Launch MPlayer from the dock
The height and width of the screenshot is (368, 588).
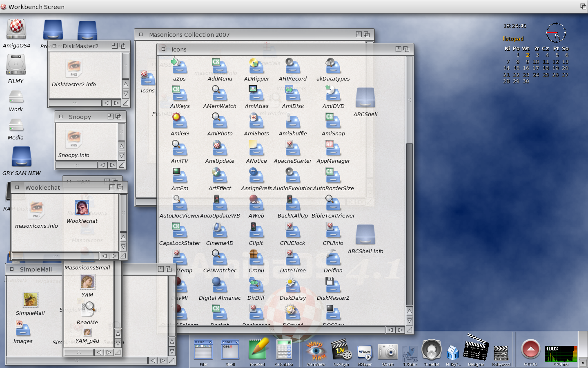[364, 353]
